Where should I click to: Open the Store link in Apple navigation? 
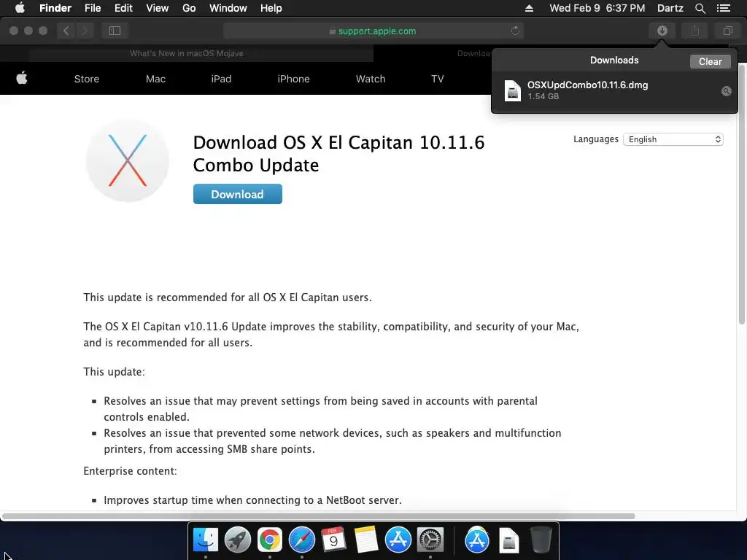click(87, 79)
